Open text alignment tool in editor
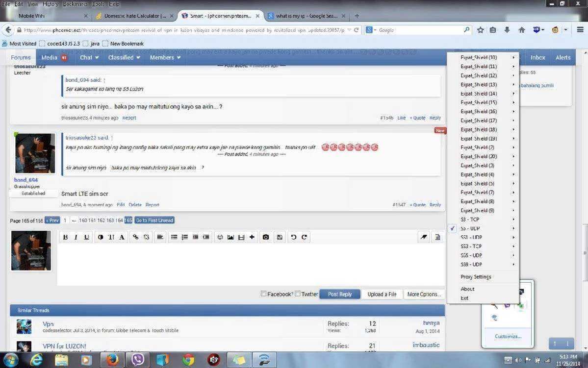Screen dimensions: 588x368 (x=160, y=237)
